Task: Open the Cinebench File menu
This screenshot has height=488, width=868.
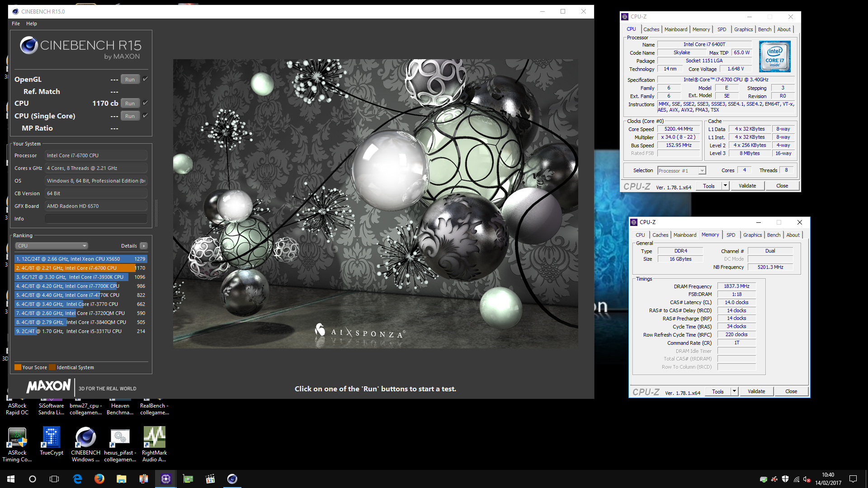Action: (x=16, y=23)
